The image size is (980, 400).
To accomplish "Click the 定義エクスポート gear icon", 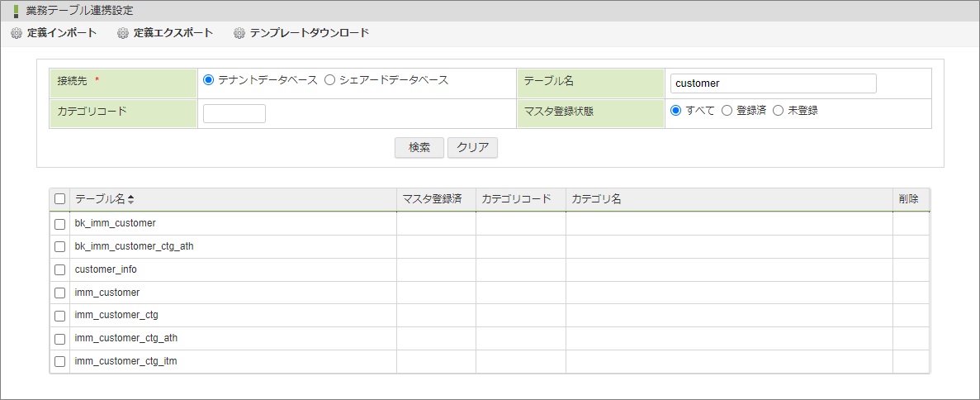I will [x=123, y=33].
